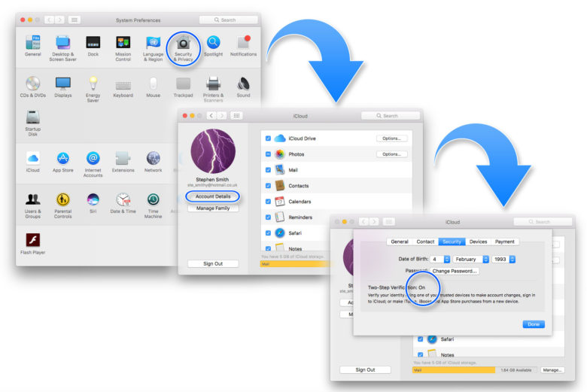Click Sign Out in front iCloud window
The height and width of the screenshot is (392, 587).
(365, 370)
